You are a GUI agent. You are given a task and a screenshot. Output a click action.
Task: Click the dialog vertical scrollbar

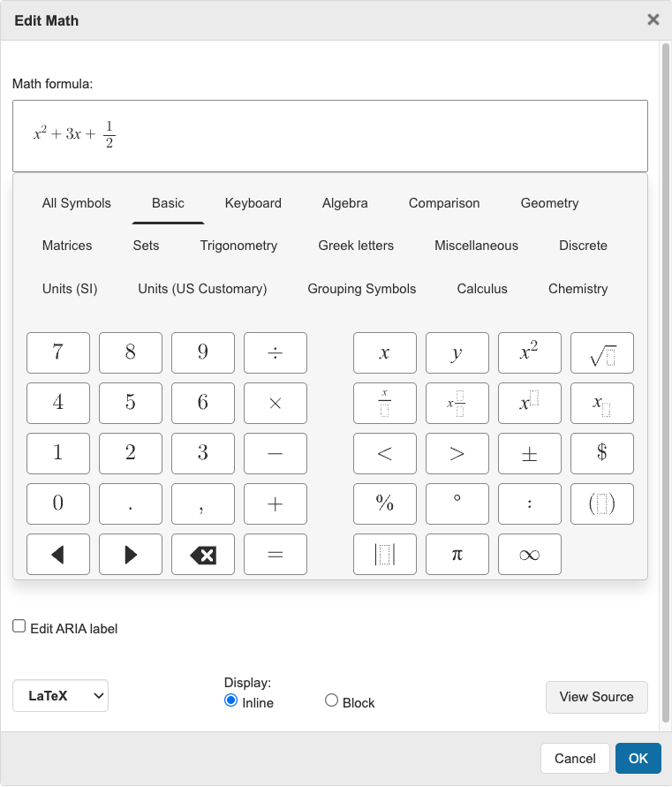tap(666, 383)
